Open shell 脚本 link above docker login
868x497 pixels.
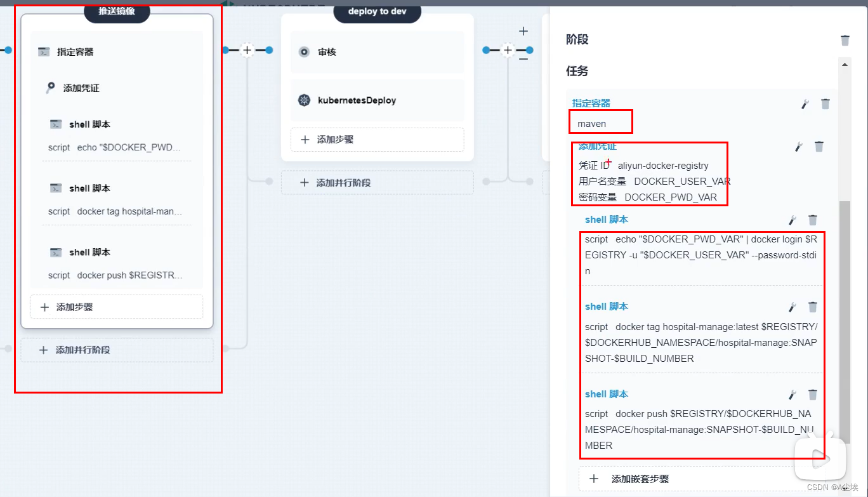click(607, 220)
